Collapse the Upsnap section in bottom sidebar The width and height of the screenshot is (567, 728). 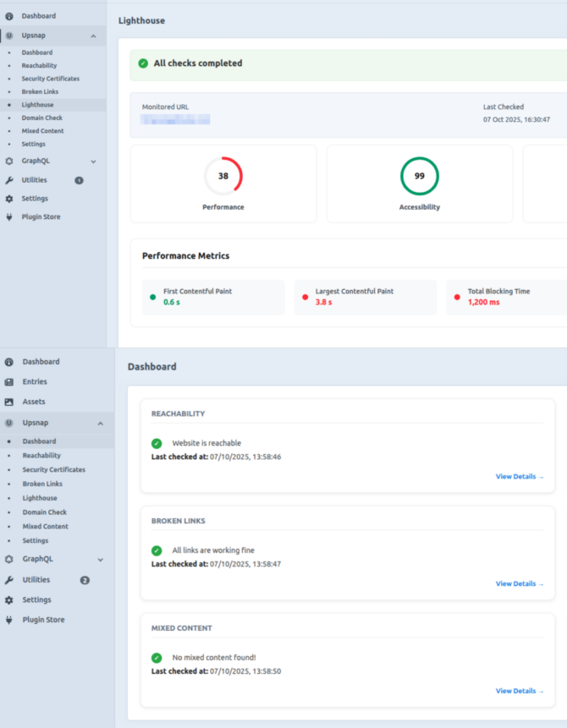coord(101,424)
